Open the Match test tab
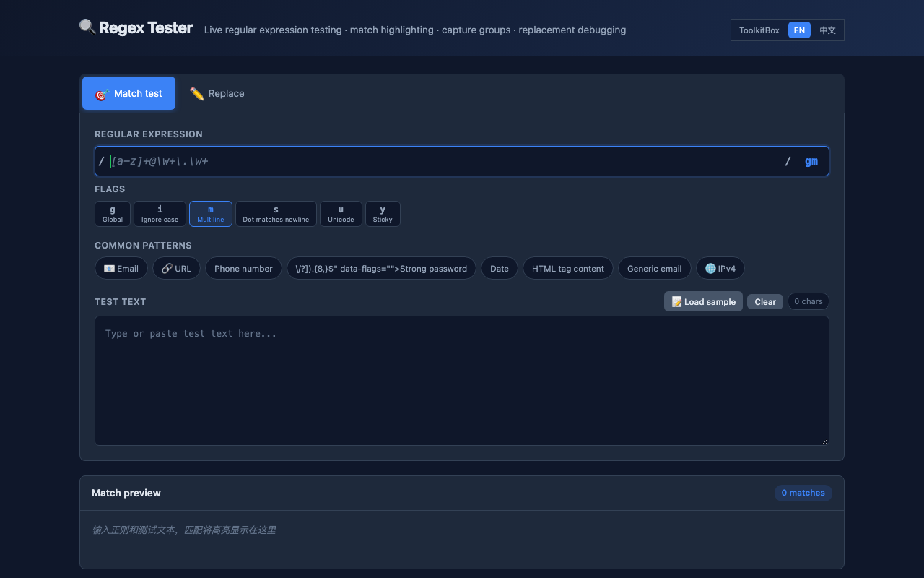Image resolution: width=924 pixels, height=578 pixels. coord(128,93)
